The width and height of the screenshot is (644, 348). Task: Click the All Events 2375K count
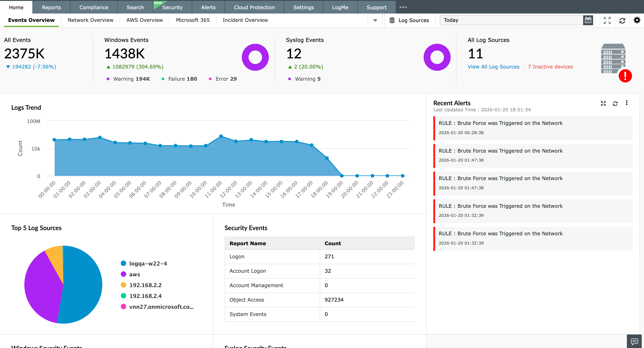coord(24,54)
